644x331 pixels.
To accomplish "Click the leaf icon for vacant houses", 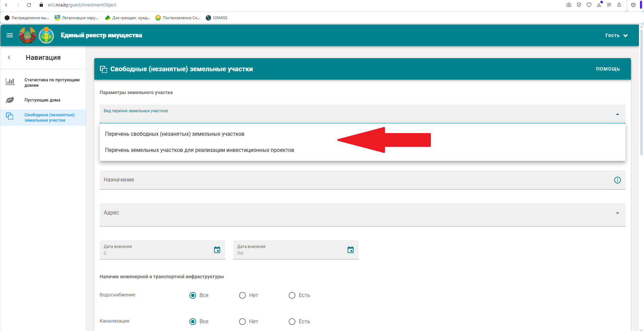I will [10, 100].
